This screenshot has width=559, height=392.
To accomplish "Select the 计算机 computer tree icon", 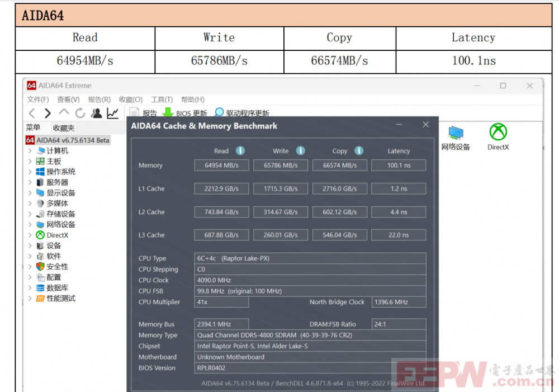I will coord(41,150).
